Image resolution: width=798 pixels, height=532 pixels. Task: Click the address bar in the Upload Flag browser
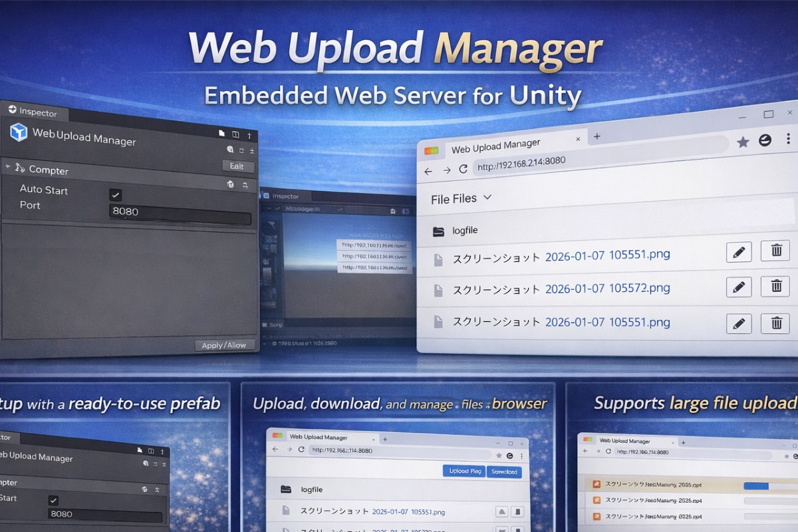tap(400, 452)
